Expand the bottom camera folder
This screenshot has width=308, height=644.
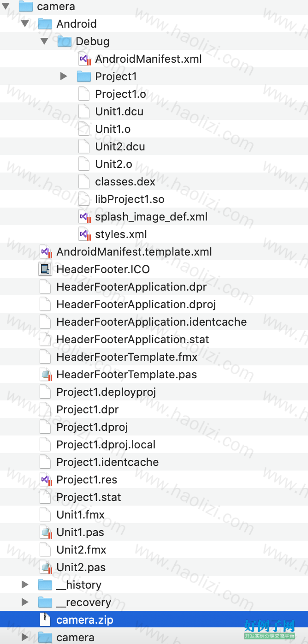click(x=25, y=637)
